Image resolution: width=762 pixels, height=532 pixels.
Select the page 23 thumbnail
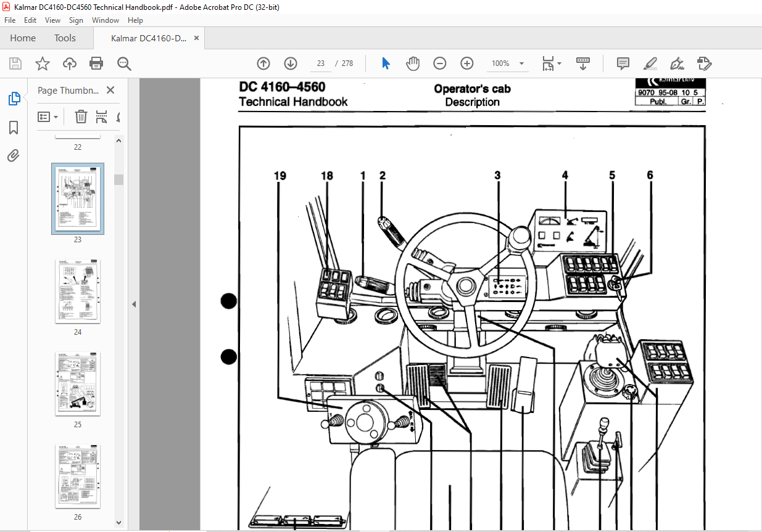[78, 198]
